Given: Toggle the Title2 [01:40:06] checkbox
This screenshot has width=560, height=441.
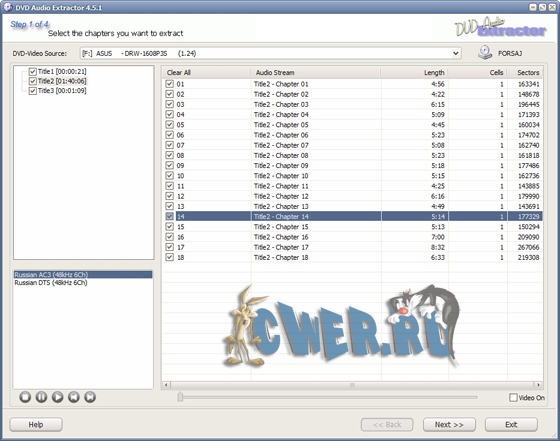Looking at the screenshot, I should 32,81.
